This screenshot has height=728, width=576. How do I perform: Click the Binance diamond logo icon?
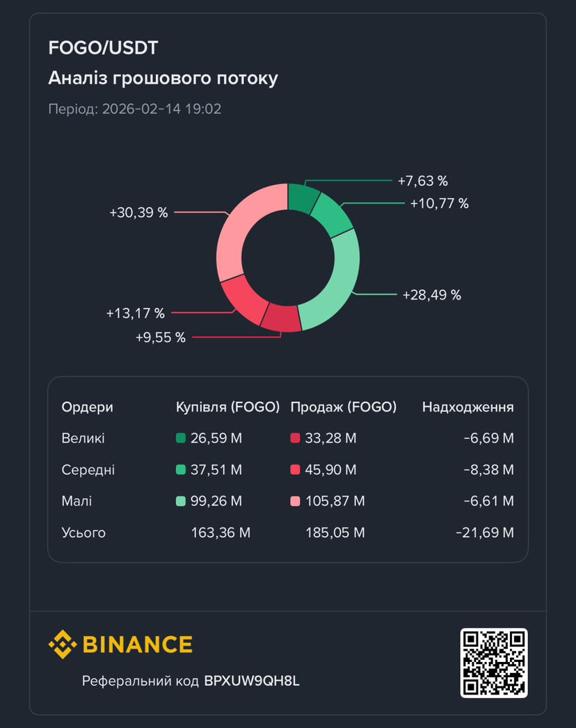(x=63, y=644)
